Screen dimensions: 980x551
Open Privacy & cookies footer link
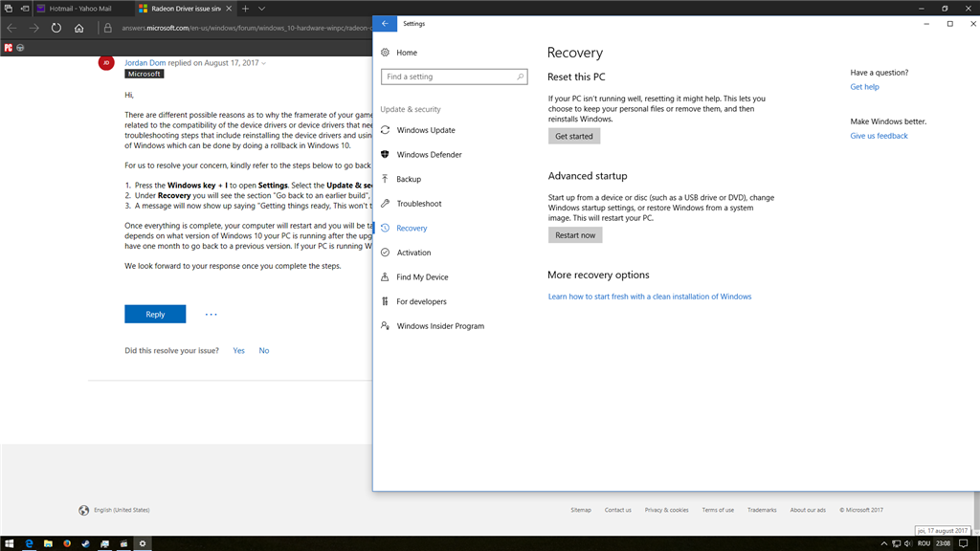pos(666,510)
